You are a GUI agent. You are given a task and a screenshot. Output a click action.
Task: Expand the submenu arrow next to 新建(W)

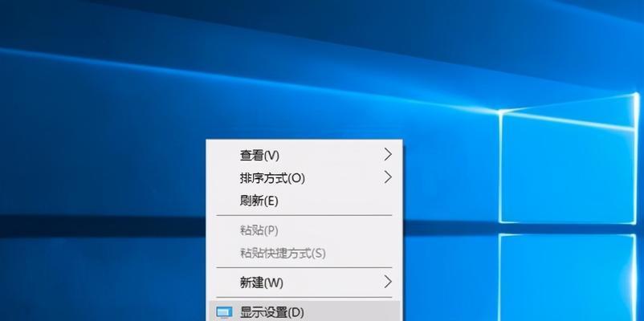tap(388, 282)
